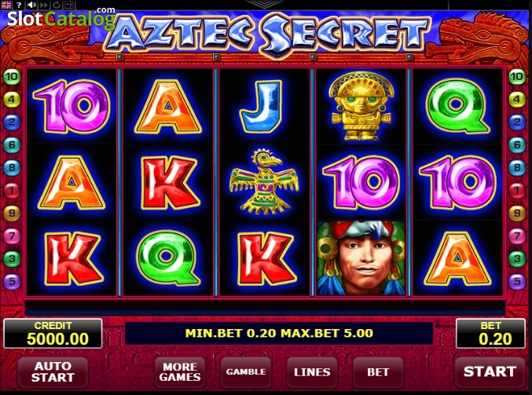Select payline 7 marker on left side
This screenshot has width=532, height=395.
click(12, 236)
